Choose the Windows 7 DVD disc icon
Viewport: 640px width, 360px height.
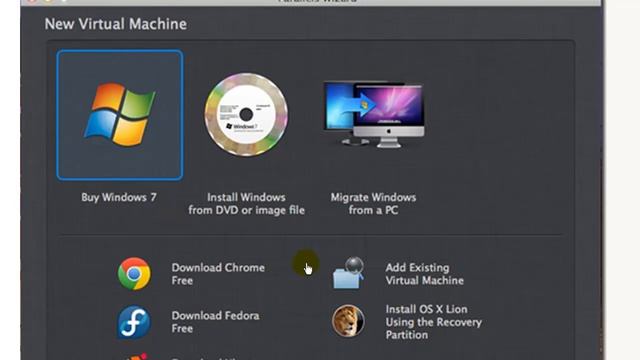(x=246, y=115)
